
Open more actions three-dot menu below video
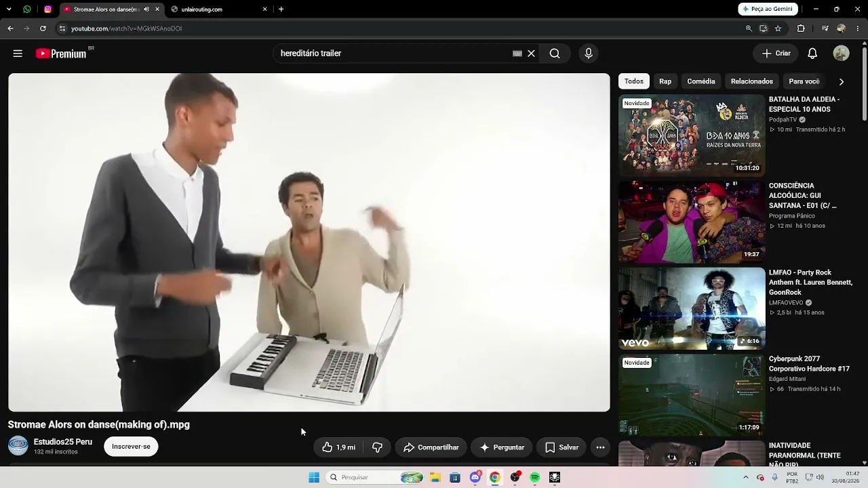[x=600, y=447]
